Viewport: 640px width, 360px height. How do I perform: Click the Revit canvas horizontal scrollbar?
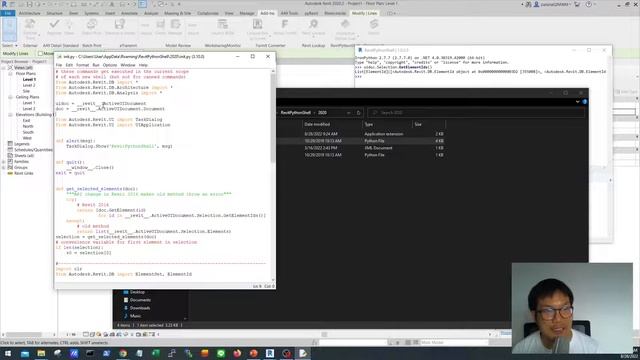pos(324,334)
